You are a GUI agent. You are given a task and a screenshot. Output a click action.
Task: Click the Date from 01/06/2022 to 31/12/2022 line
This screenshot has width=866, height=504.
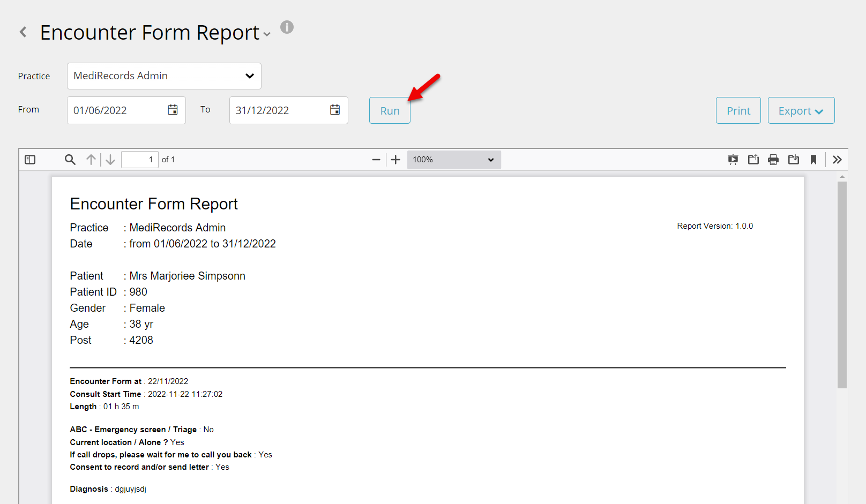[x=173, y=244]
